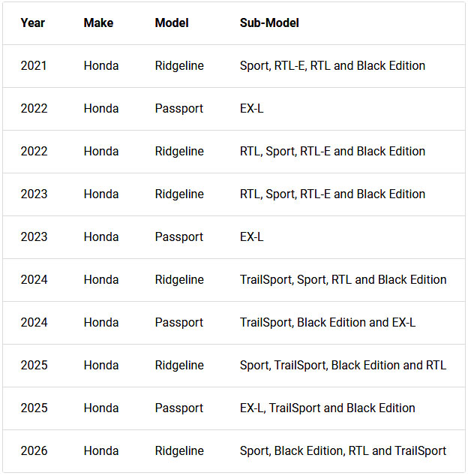
Task: Click the EX-L sub-model for 2022 Passport
Action: click(251, 109)
